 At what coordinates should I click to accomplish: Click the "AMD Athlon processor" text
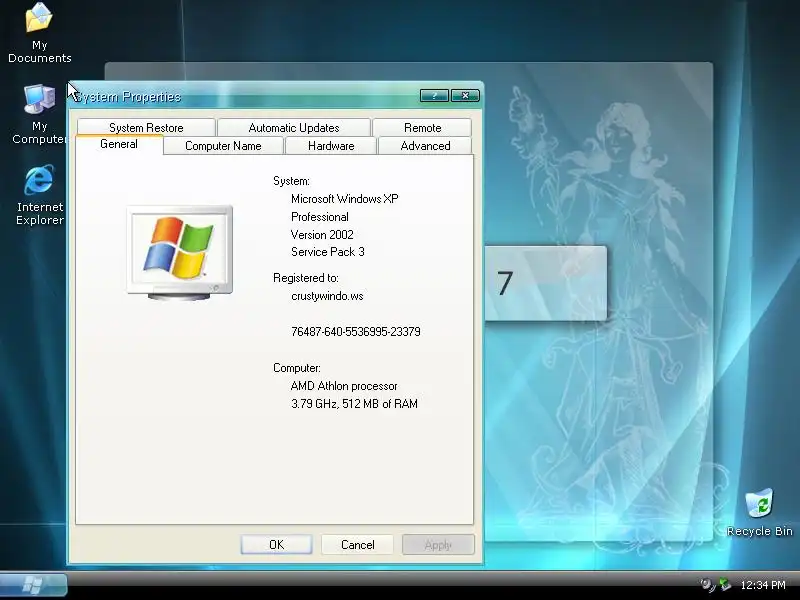click(344, 386)
